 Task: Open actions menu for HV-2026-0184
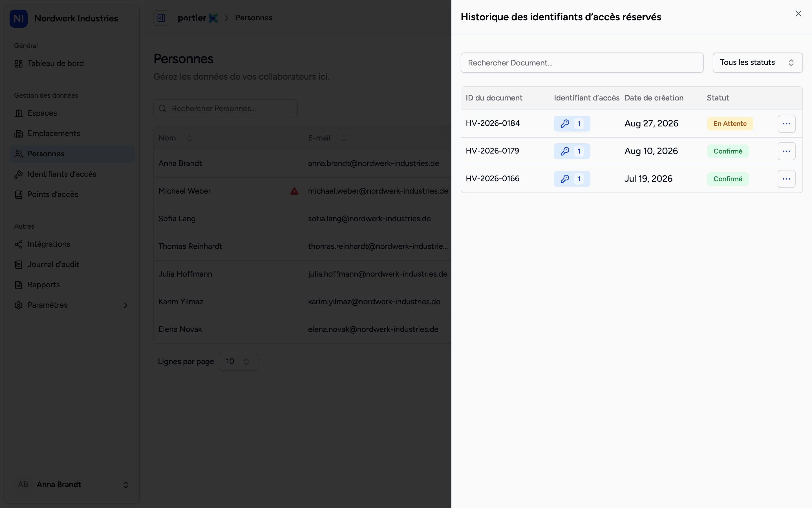click(786, 124)
